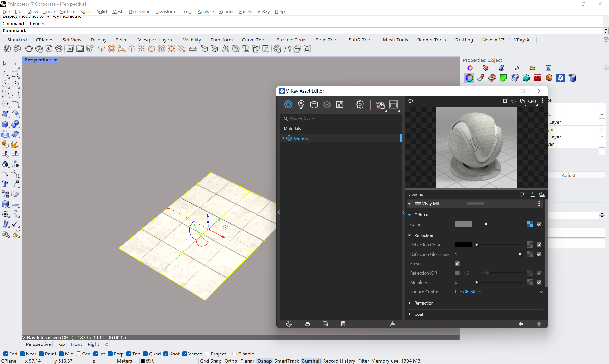This screenshot has height=364, width=609.
Task: Click the Reflection Color texture slot
Action: tap(530, 245)
